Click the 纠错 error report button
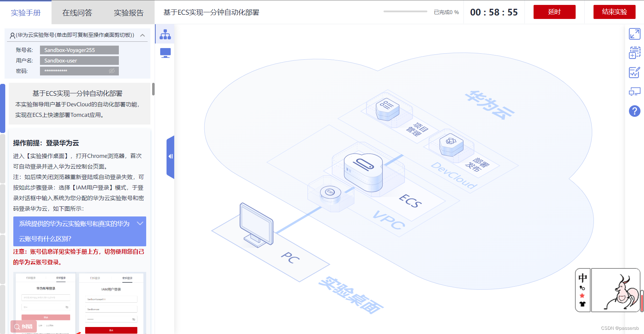Image resolution: width=644 pixels, height=334 pixels. [x=23, y=327]
